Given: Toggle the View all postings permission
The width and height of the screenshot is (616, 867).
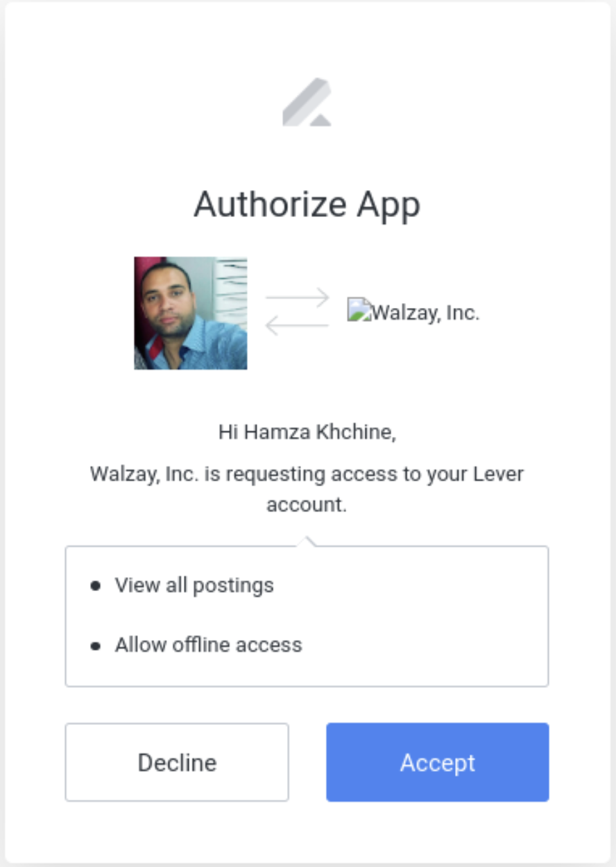Looking at the screenshot, I should [194, 586].
